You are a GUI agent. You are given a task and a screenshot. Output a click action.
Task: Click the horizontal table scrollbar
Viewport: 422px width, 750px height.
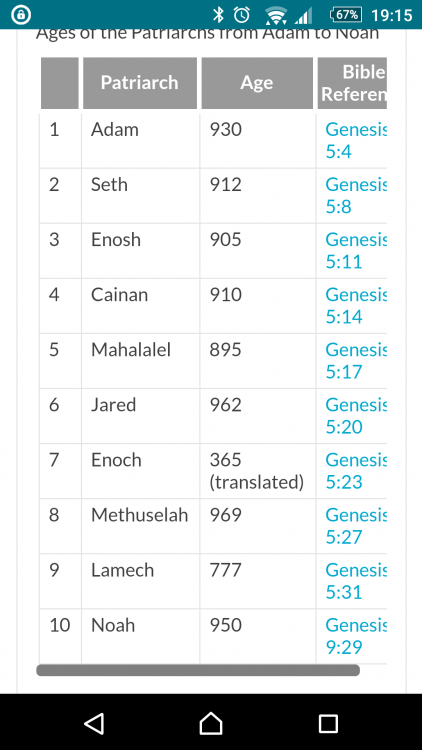(198, 670)
